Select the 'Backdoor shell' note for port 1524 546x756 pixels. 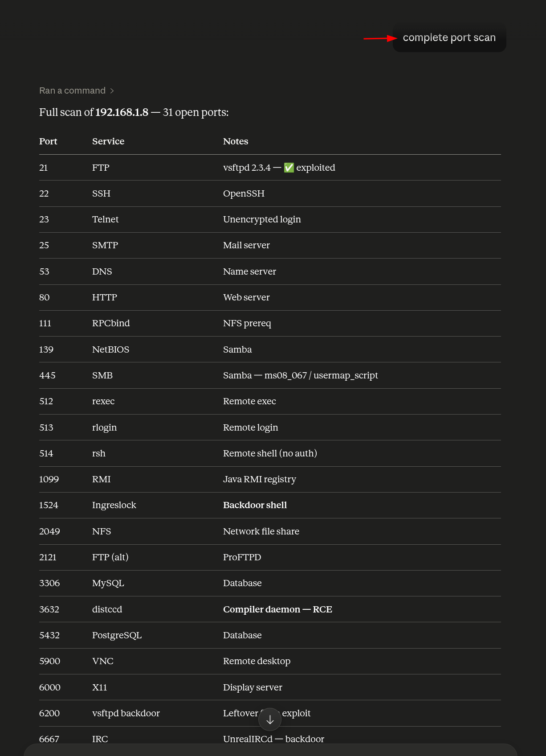[x=255, y=505]
